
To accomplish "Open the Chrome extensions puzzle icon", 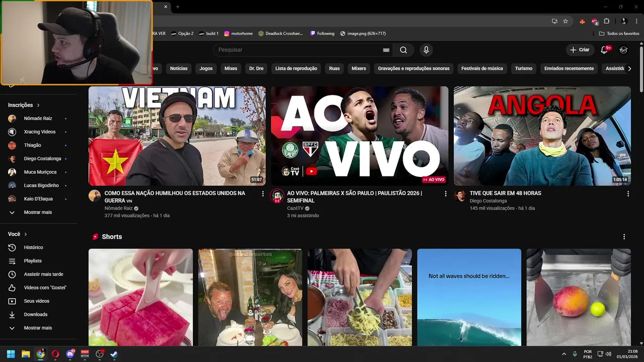I will [606, 21].
